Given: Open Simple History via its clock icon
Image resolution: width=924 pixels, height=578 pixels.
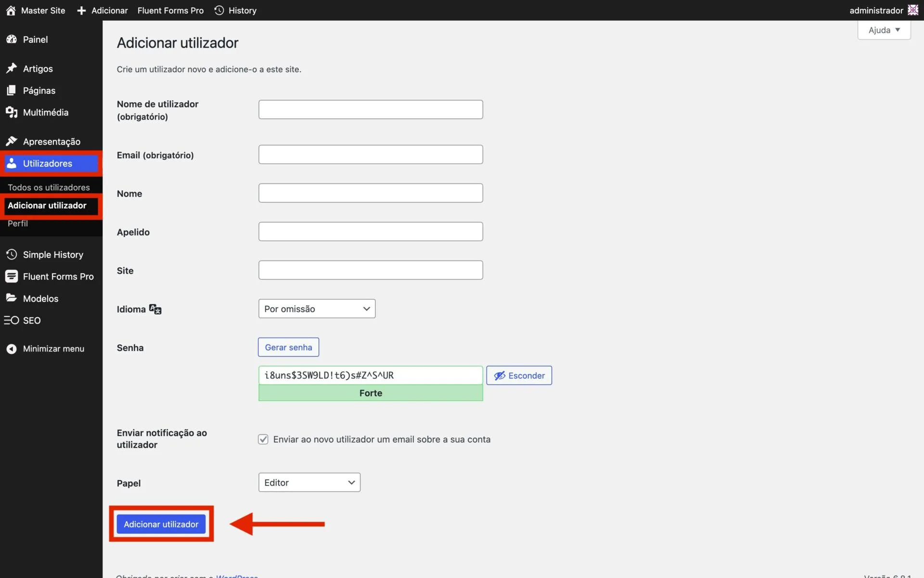Looking at the screenshot, I should pos(12,254).
